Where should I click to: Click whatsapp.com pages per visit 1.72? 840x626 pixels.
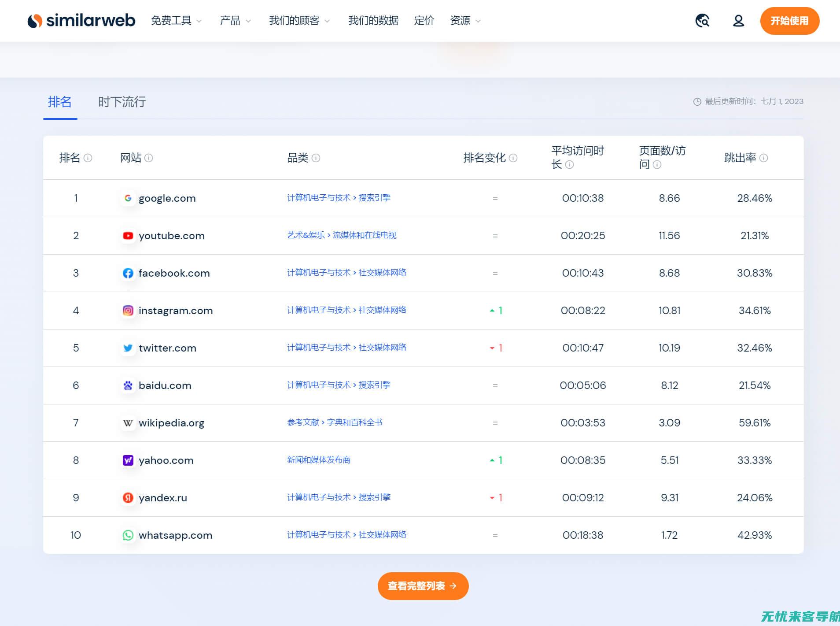pos(669,535)
